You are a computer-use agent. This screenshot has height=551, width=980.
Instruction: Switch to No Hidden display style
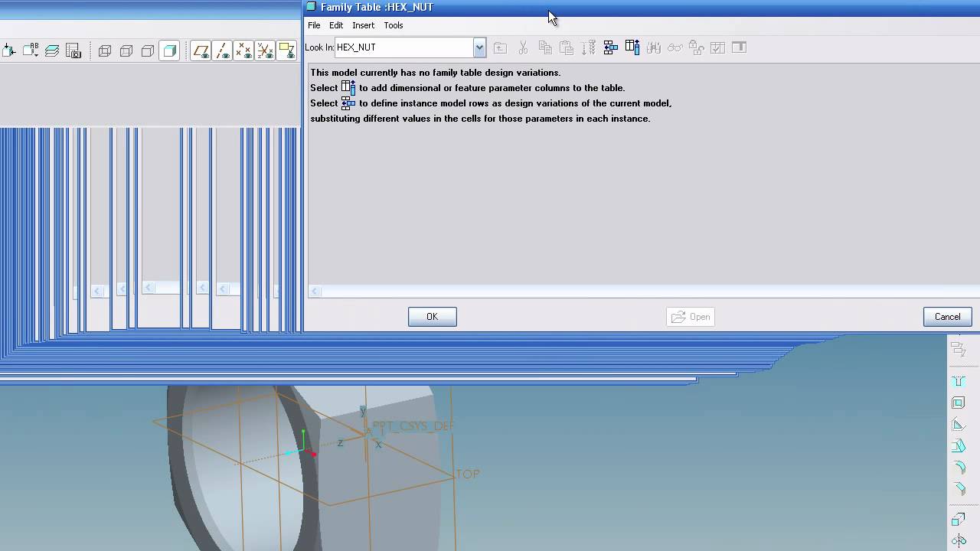point(148,51)
